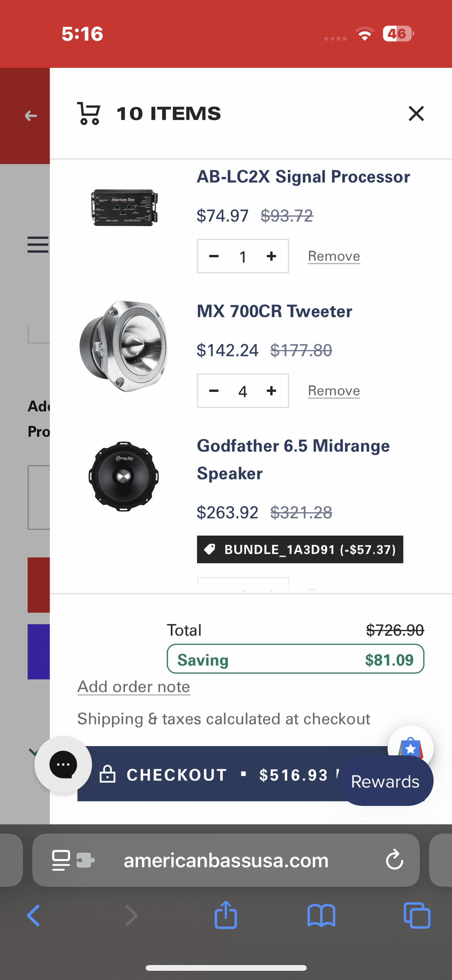Go back with Safari back chevron
The width and height of the screenshot is (452, 980).
pos(34,916)
